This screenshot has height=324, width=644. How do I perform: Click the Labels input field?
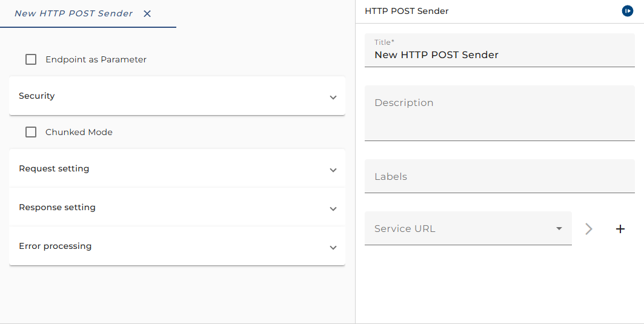pos(499,176)
